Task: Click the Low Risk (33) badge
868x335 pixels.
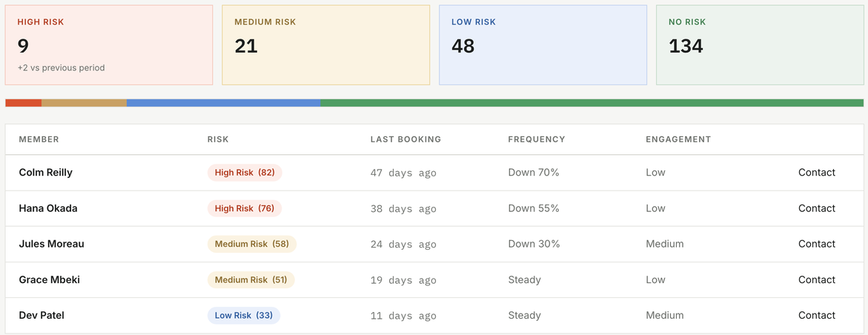Action: coord(244,316)
